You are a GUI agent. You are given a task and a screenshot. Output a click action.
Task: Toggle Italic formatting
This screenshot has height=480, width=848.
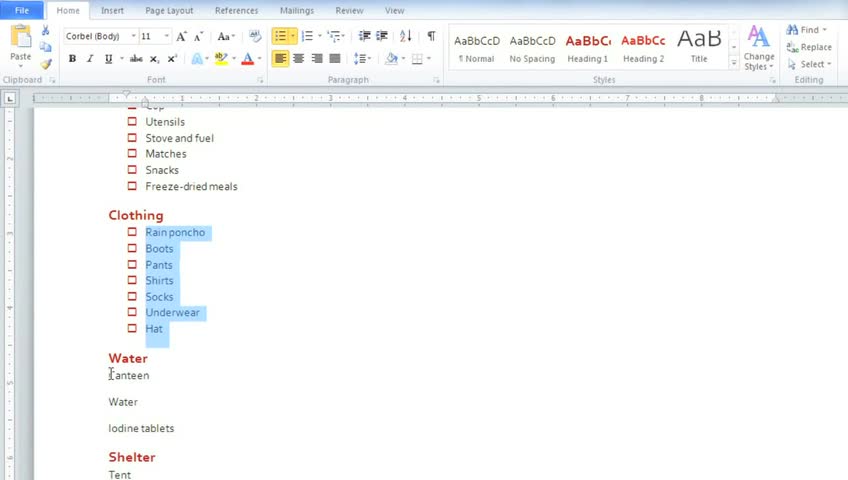[90, 59]
